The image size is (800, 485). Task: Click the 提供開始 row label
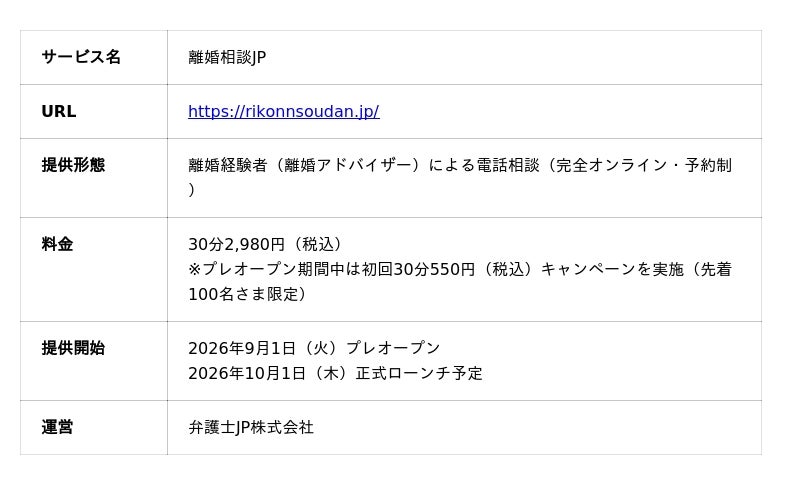pos(73,348)
